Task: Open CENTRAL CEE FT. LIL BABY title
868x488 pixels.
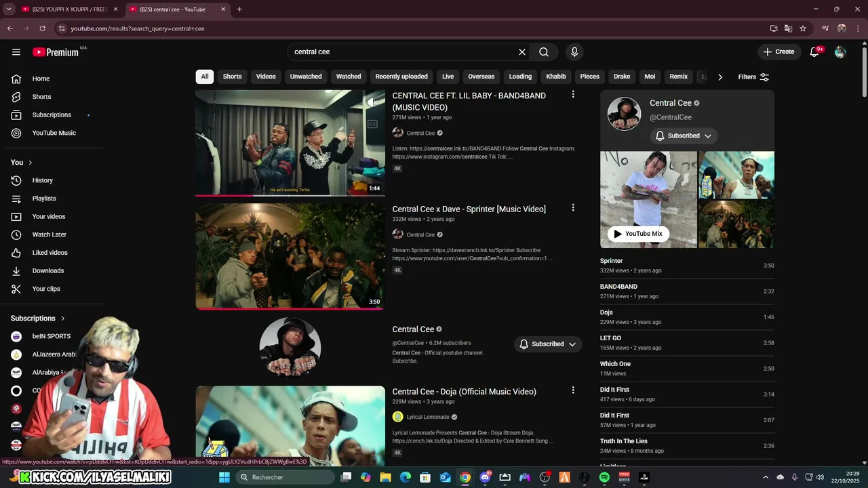Action: coord(469,102)
